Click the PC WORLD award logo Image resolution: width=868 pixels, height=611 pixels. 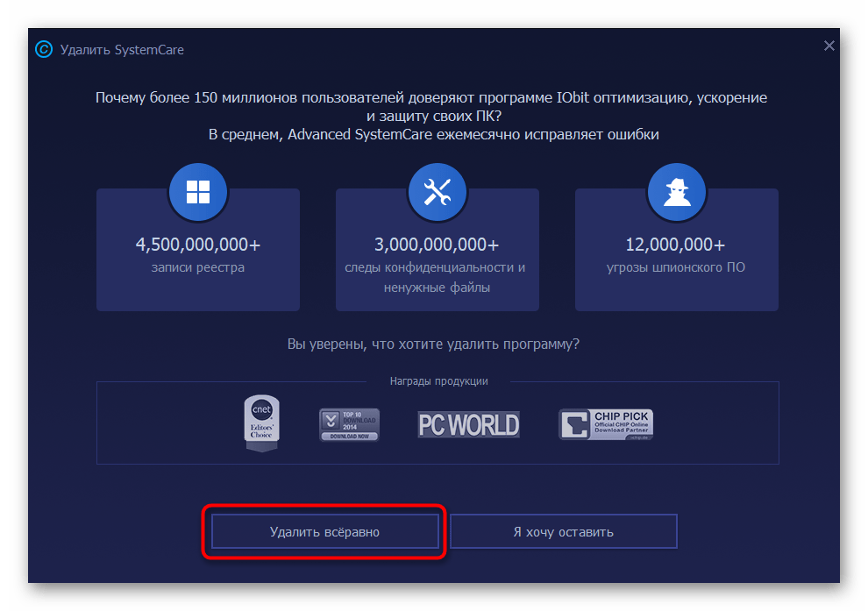tap(468, 424)
